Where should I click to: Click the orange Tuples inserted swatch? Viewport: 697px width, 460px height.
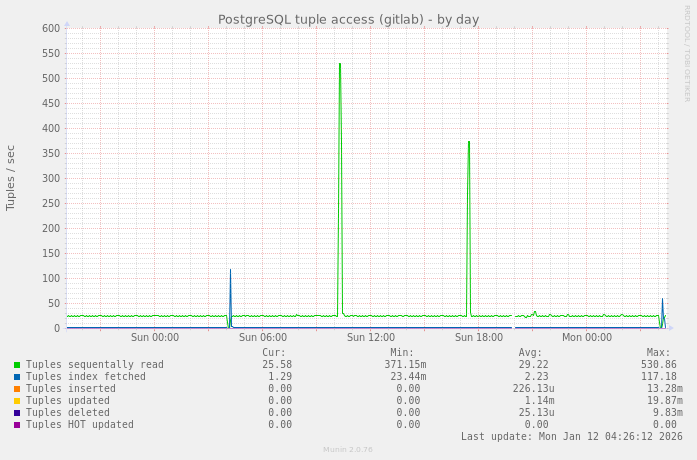17,389
